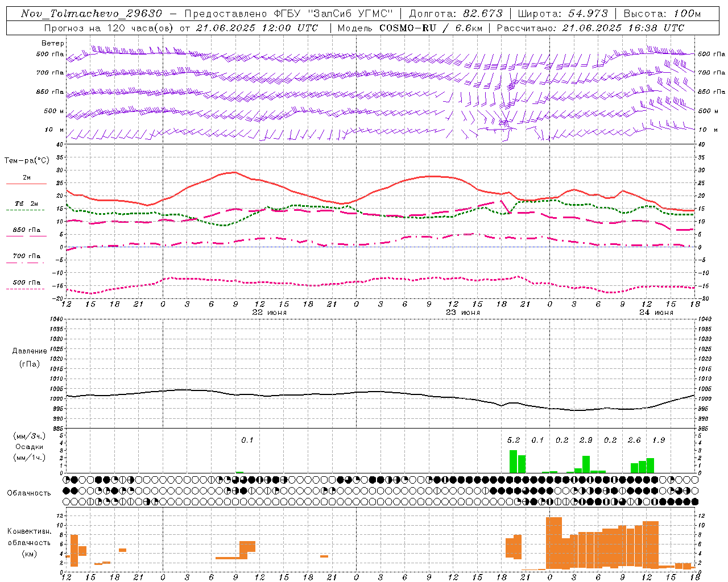Click the Давление pressure panel label
The width and height of the screenshot is (728, 582).
30,351
